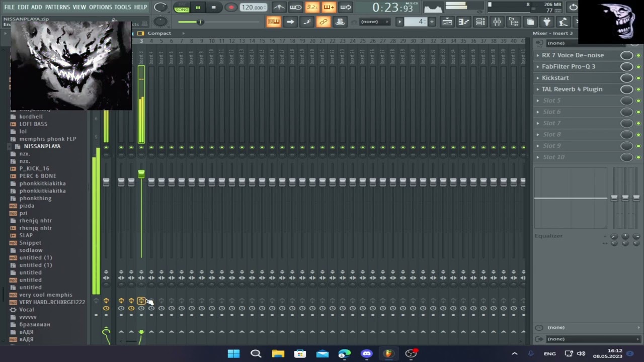Open the mixer toolbar icon

point(497,22)
